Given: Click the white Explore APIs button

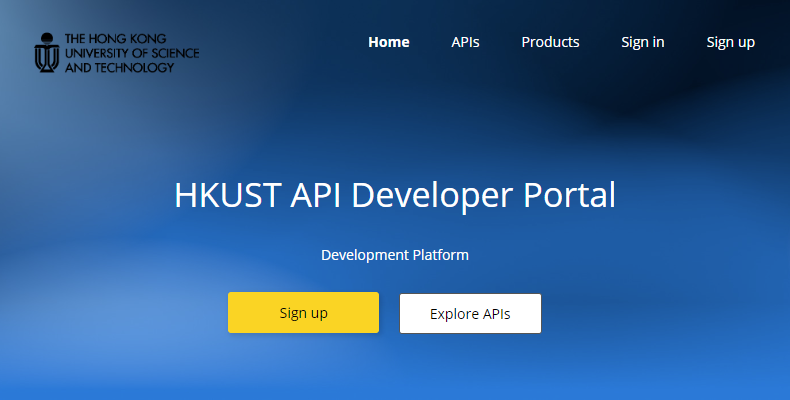Looking at the screenshot, I should coord(470,313).
